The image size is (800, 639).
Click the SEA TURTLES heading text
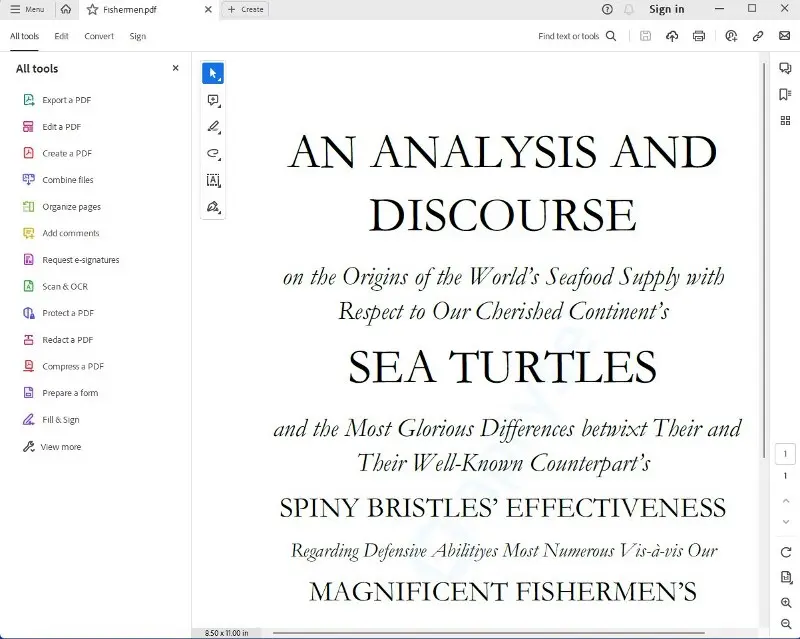coord(503,367)
